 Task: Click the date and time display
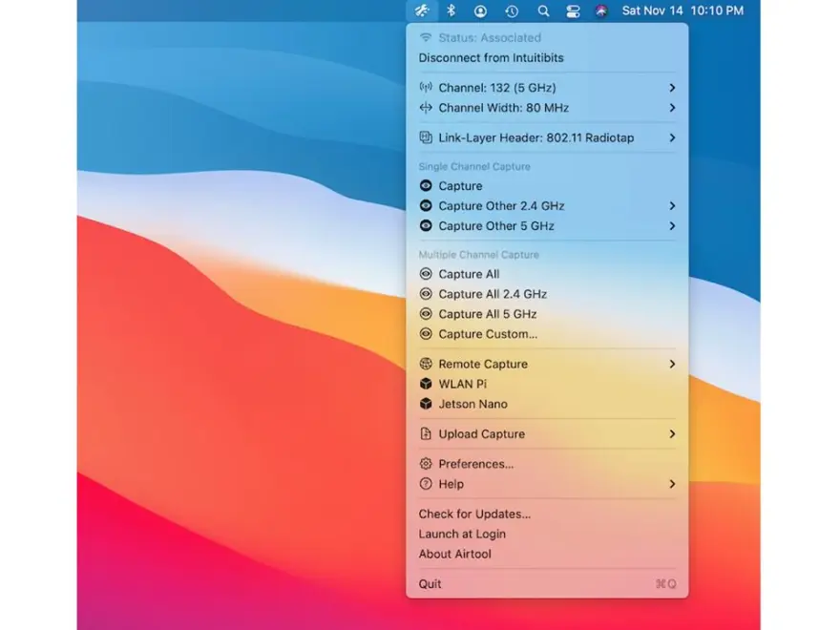pyautogui.click(x=682, y=10)
